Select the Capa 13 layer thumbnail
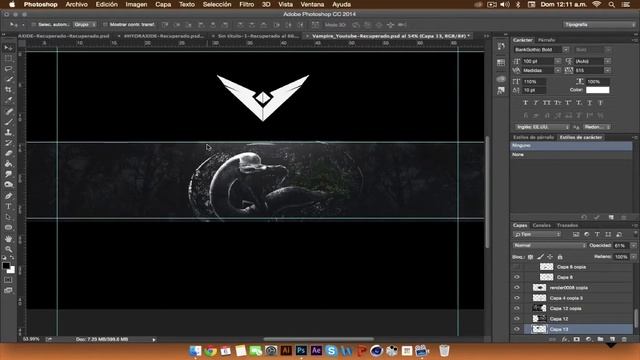This screenshot has width=640, height=360. coord(539,329)
